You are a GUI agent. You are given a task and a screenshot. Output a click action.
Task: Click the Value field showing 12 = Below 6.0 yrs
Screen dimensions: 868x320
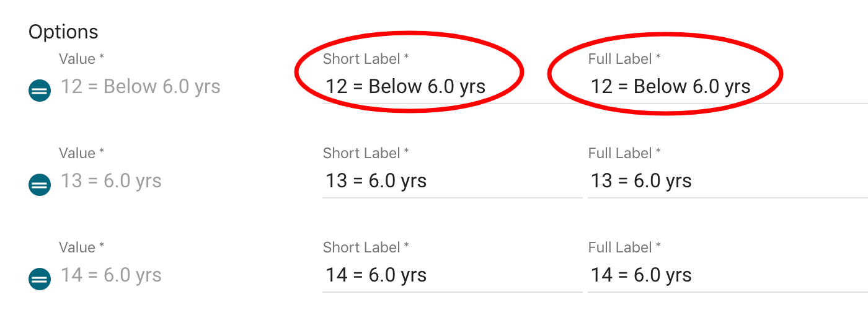141,87
